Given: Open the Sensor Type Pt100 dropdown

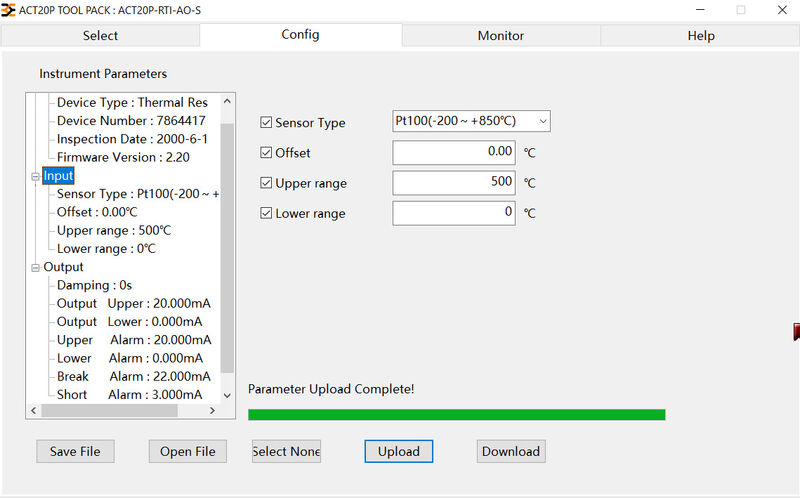Looking at the screenshot, I should click(471, 121).
